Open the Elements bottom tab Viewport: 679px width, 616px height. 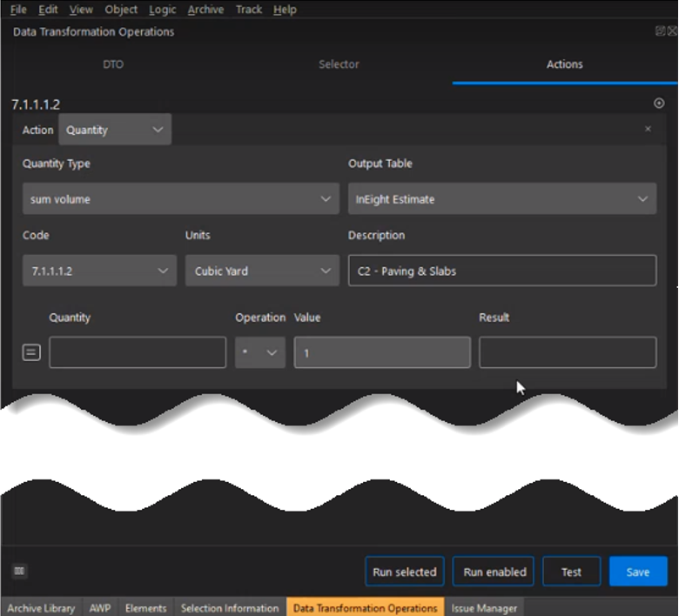coord(146,608)
